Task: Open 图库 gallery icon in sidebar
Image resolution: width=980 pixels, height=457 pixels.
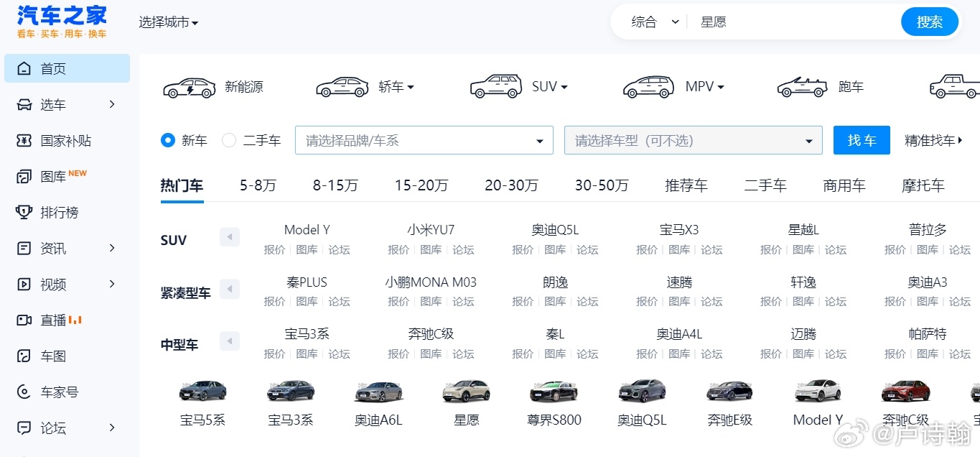Action: tap(24, 177)
